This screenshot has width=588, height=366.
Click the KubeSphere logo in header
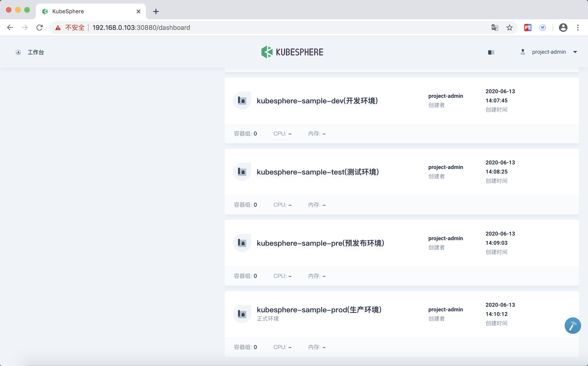coord(292,52)
